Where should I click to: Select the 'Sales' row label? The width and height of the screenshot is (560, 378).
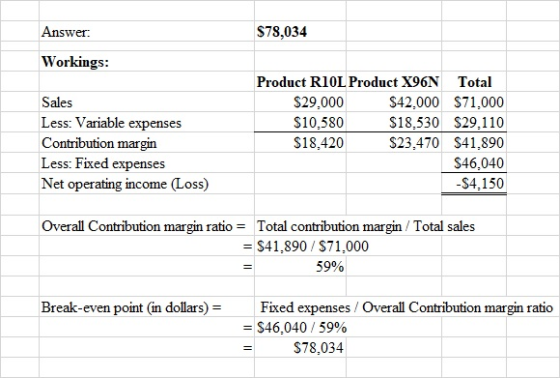point(57,103)
